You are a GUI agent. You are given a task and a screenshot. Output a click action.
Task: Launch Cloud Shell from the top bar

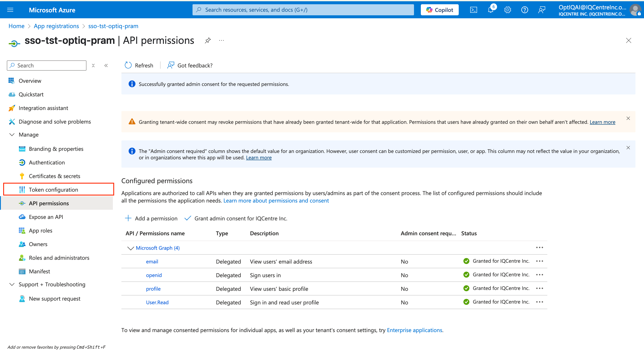[473, 10]
